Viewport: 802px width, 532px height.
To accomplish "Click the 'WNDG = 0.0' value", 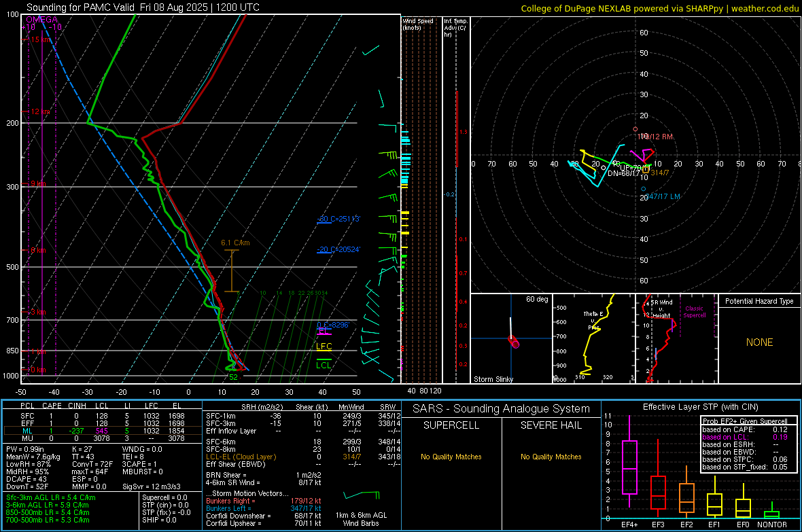I will [142, 449].
